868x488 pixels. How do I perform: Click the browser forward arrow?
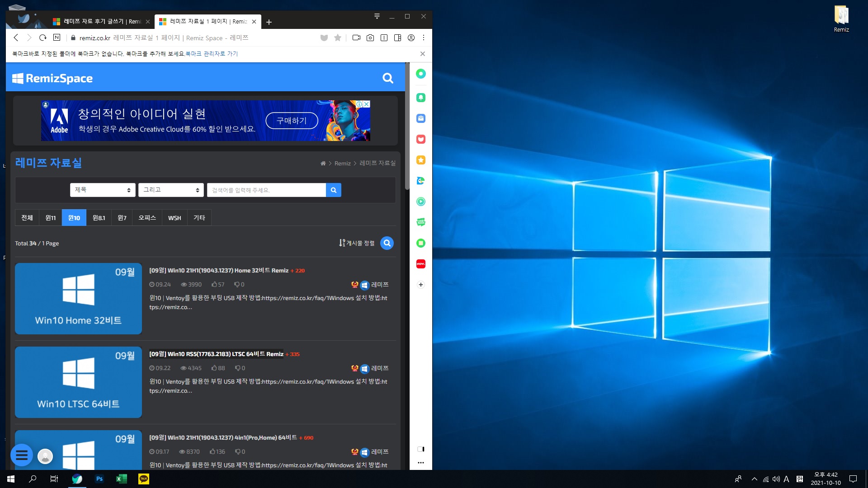29,38
